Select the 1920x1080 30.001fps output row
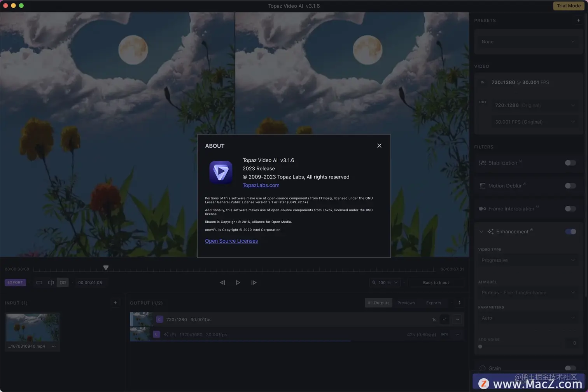This screenshot has height=392, width=588. (297, 334)
